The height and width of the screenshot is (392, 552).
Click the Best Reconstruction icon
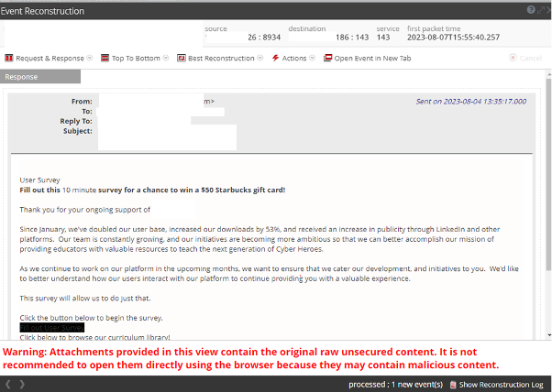point(181,58)
